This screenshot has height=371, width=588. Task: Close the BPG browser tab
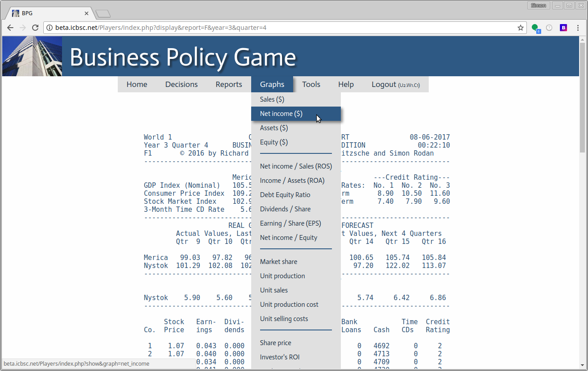[87, 13]
